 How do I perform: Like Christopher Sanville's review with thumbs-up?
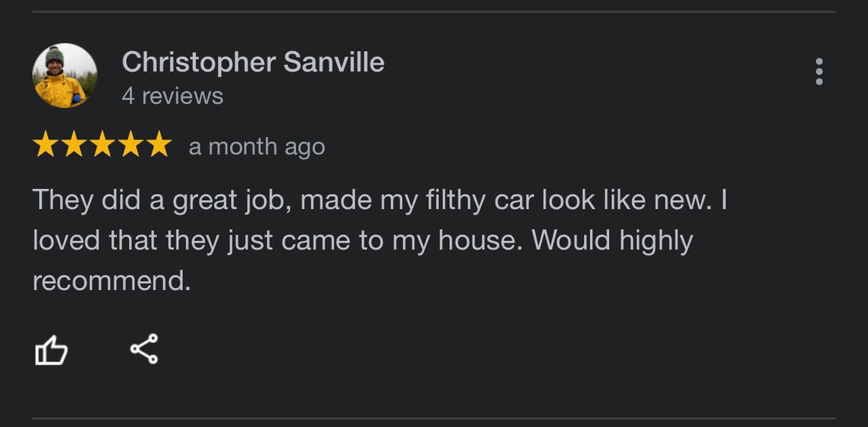tap(51, 351)
